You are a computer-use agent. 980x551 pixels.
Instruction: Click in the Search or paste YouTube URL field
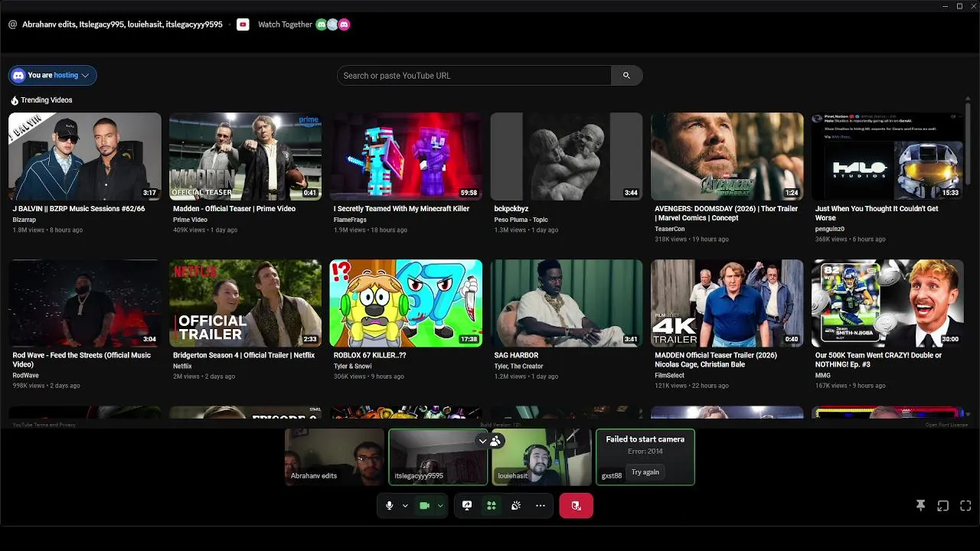[x=474, y=76]
